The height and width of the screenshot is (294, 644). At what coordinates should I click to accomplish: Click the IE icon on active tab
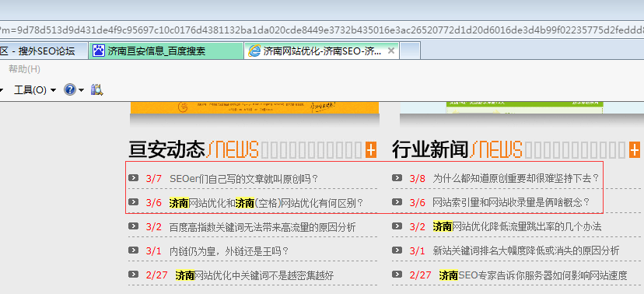tap(254, 51)
